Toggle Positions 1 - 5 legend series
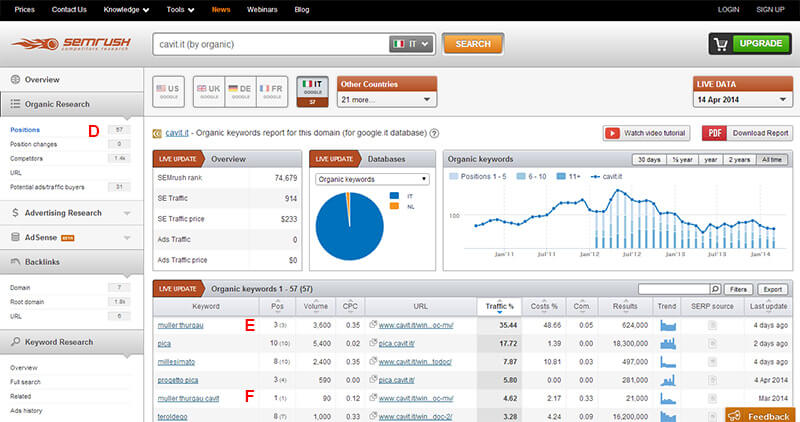The width and height of the screenshot is (800, 422). tap(478, 177)
